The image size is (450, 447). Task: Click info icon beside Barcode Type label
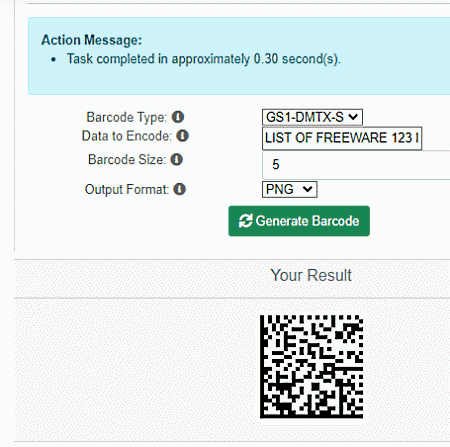pos(178,117)
